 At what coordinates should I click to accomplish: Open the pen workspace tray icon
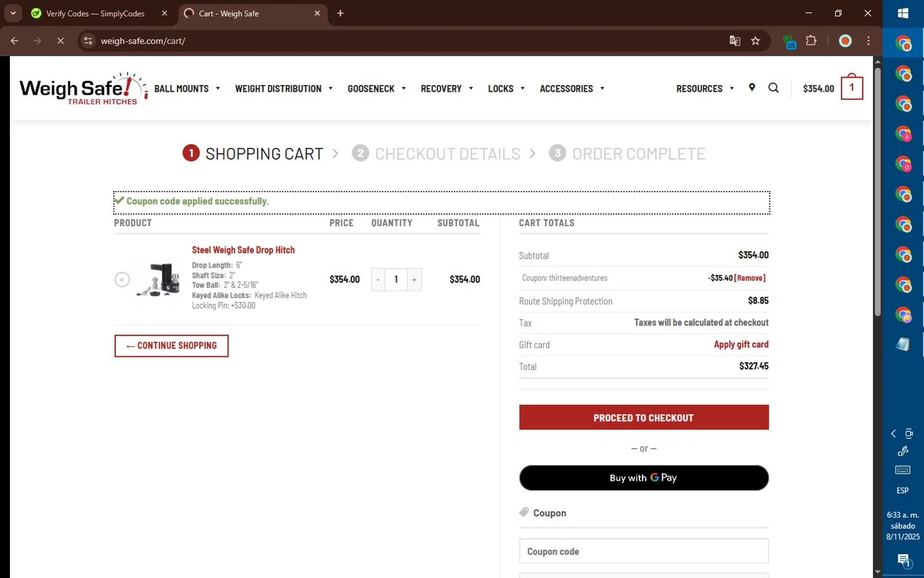903,451
